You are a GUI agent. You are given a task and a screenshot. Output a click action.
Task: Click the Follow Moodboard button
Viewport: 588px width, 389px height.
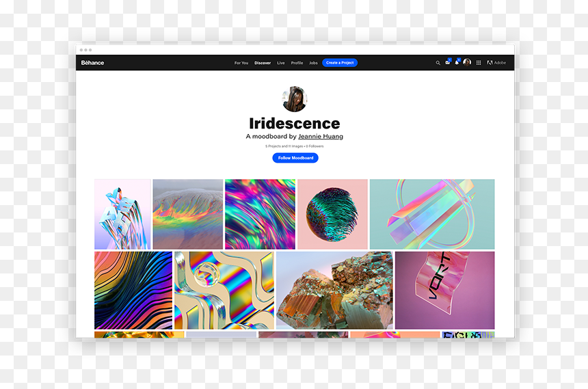295,158
